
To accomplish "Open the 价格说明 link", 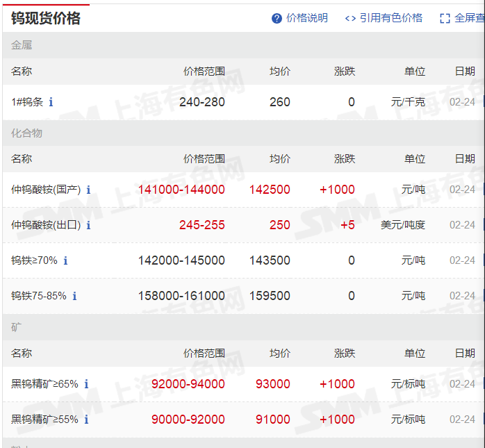I will pos(307,18).
